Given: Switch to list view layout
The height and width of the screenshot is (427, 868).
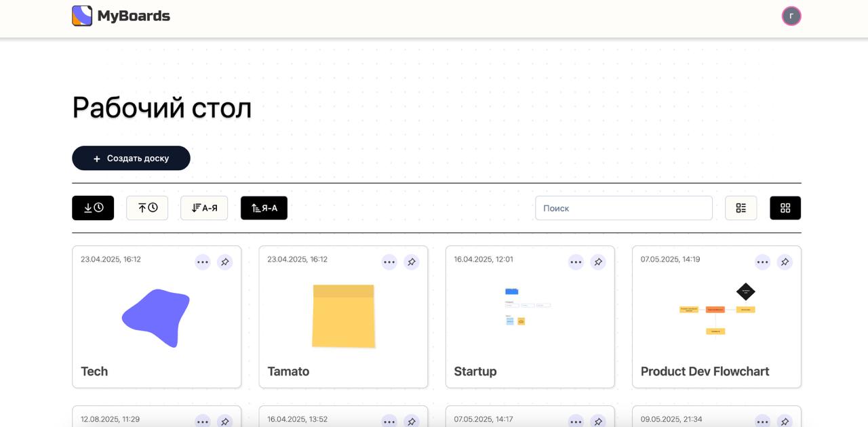Looking at the screenshot, I should pos(741,208).
